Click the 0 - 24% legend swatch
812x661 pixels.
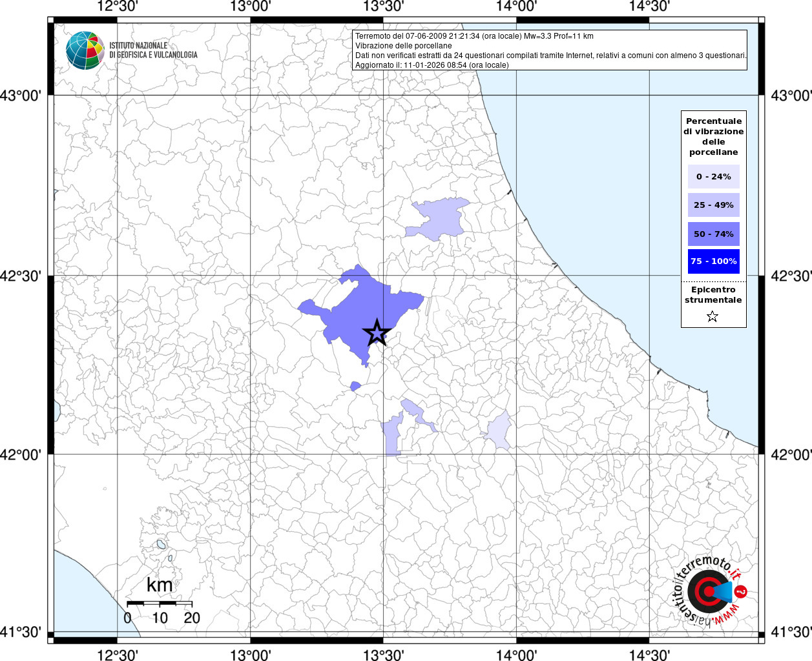point(714,176)
